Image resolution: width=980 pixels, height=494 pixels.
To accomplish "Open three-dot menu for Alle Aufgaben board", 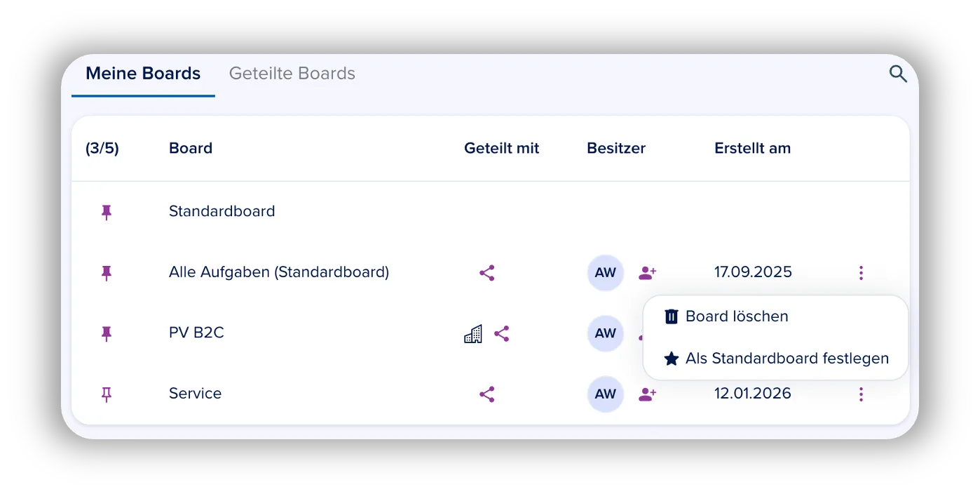I will [x=861, y=273].
